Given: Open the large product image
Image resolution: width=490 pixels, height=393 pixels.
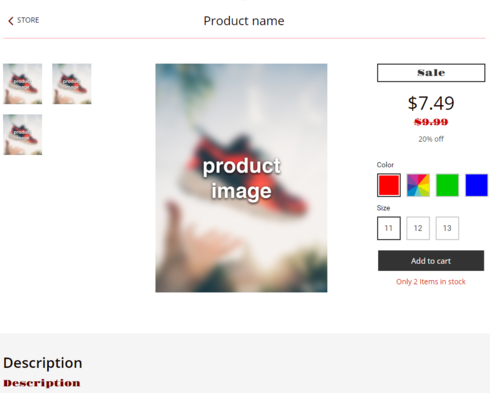Looking at the screenshot, I should tap(241, 178).
